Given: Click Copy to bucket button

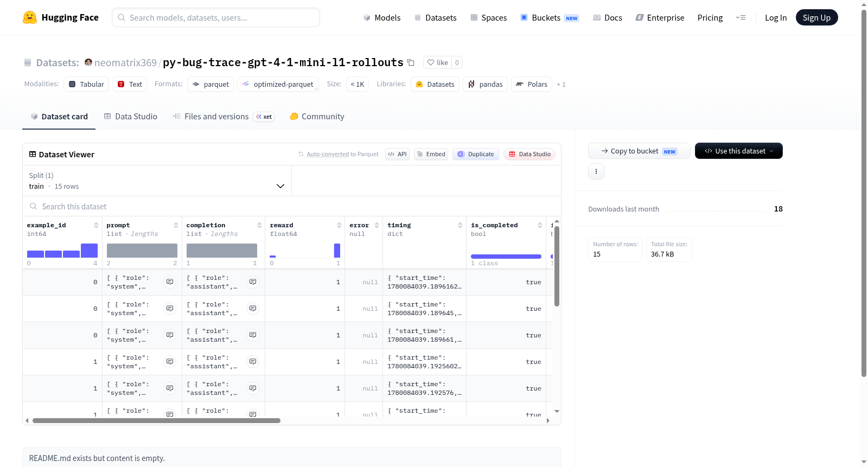Looking at the screenshot, I should point(639,151).
